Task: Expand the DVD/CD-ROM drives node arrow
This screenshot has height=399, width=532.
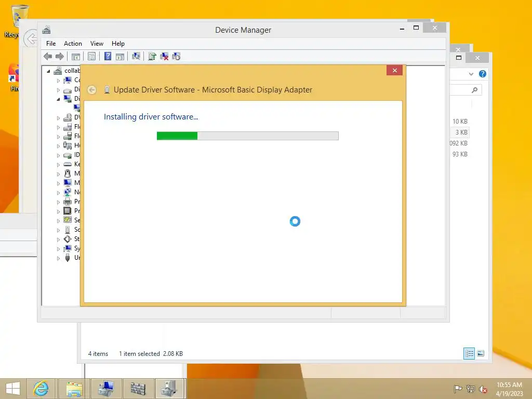Action: coord(58,118)
